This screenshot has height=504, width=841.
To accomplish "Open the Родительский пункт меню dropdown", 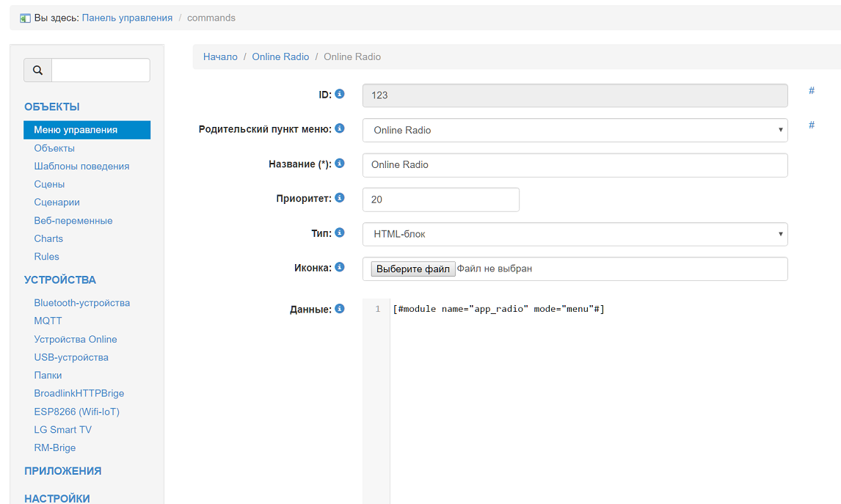I will point(575,130).
